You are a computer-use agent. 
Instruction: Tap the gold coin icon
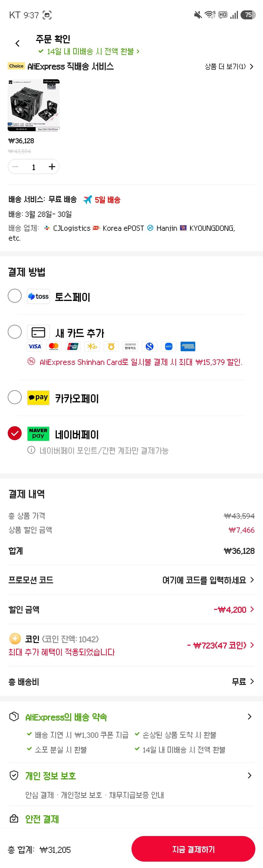tap(15, 639)
